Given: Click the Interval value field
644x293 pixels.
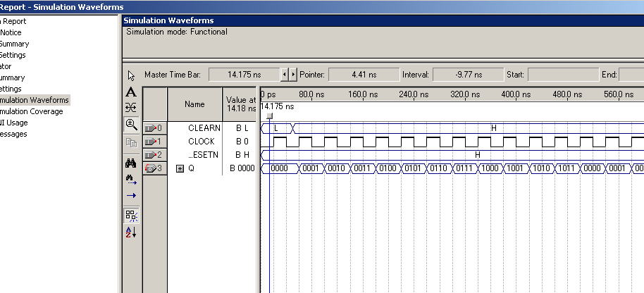Looking at the screenshot, I should (x=469, y=75).
